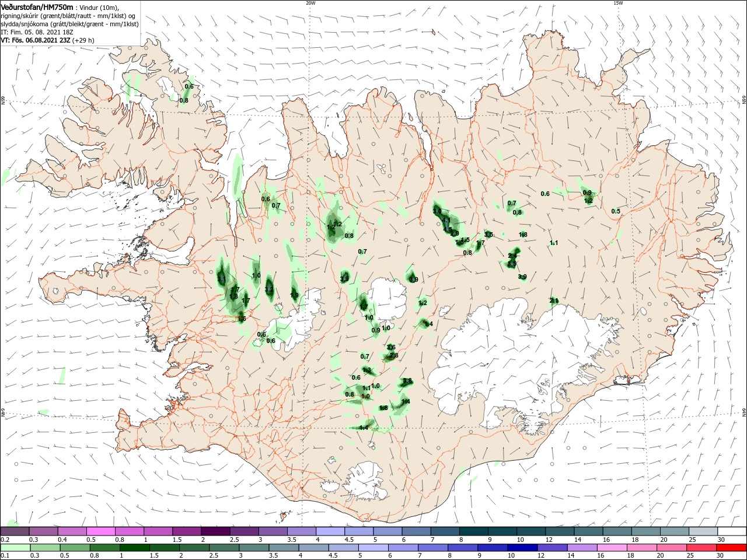
Task: Click the 'slydda/snjókoma' legend description line
Action: (69, 24)
